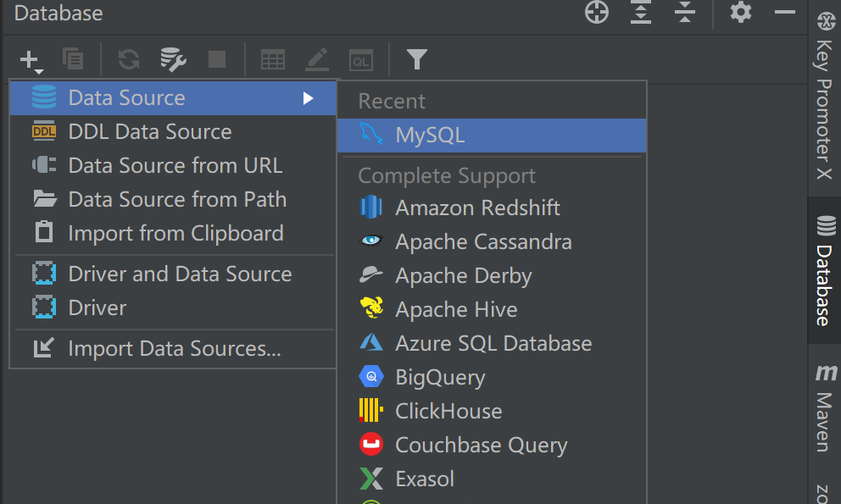Viewport: 841px width, 504px height.
Task: Open Data Source Properties wrench icon
Action: pos(173,59)
